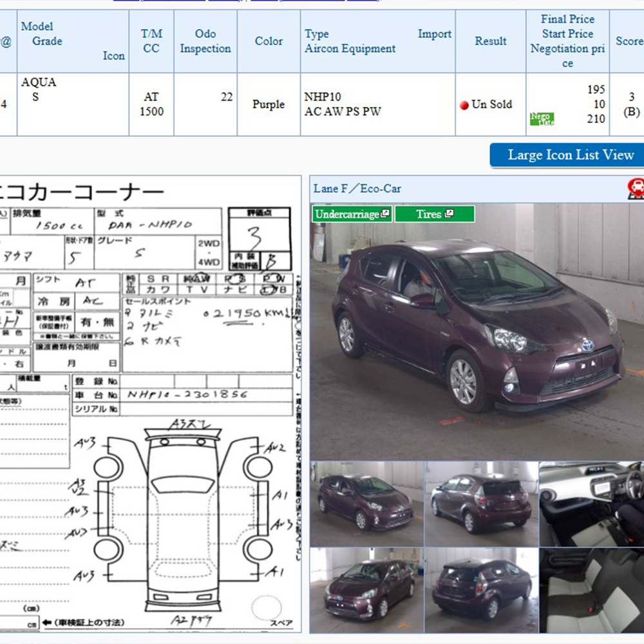View the seats interior thumbnail
The height and width of the screenshot is (644, 644).
[591, 589]
